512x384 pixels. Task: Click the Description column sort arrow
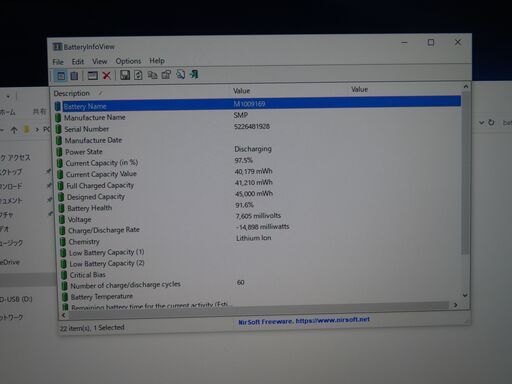[100, 93]
